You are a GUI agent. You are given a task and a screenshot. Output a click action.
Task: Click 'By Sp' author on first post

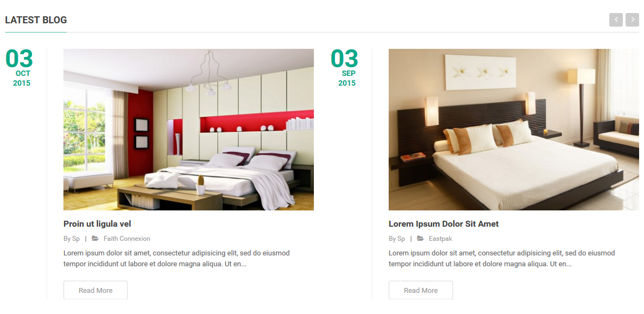click(x=72, y=239)
